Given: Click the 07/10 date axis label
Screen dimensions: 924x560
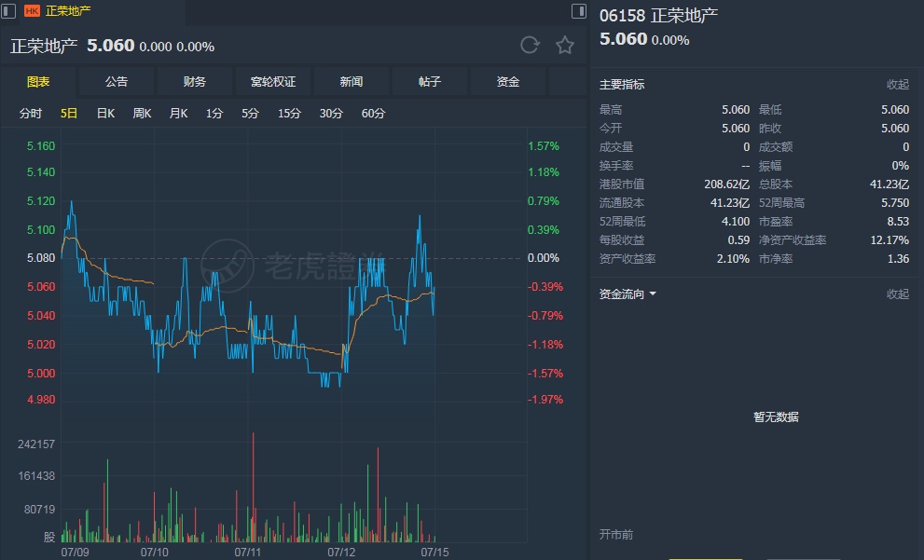Looking at the screenshot, I should pyautogui.click(x=155, y=553).
